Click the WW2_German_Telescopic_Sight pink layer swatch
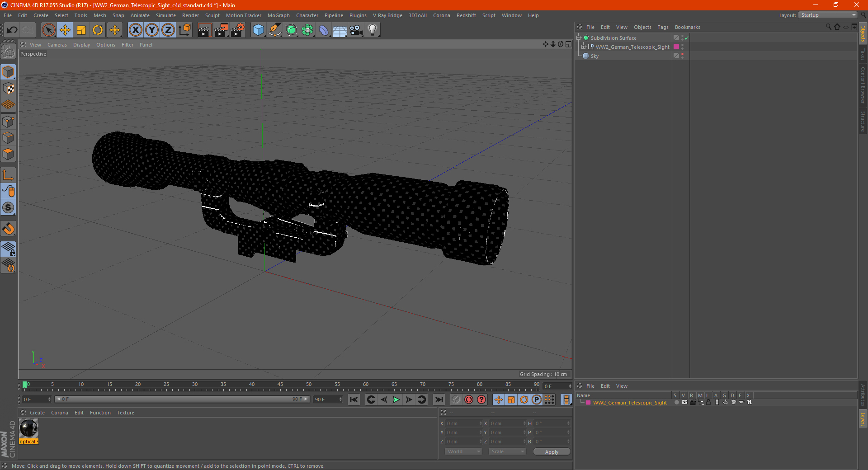The height and width of the screenshot is (470, 868). (676, 47)
